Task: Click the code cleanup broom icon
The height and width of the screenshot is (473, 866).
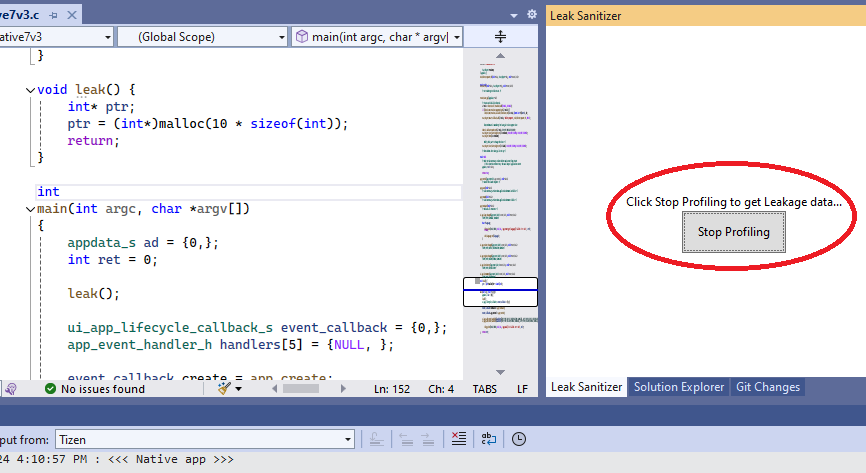Action: point(226,388)
